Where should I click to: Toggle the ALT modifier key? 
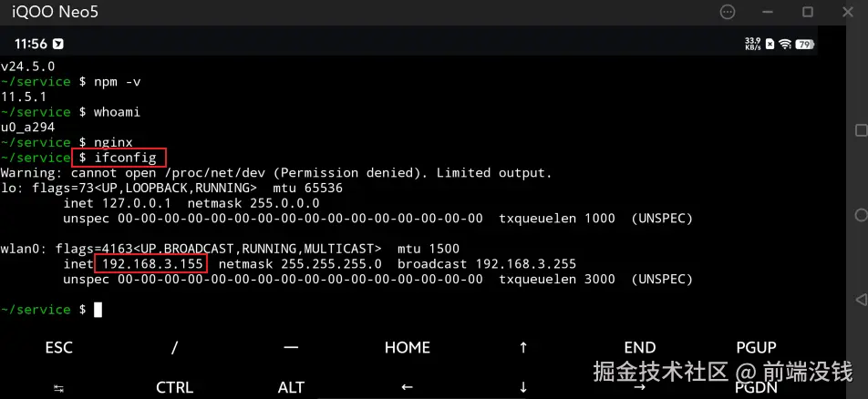coord(291,387)
